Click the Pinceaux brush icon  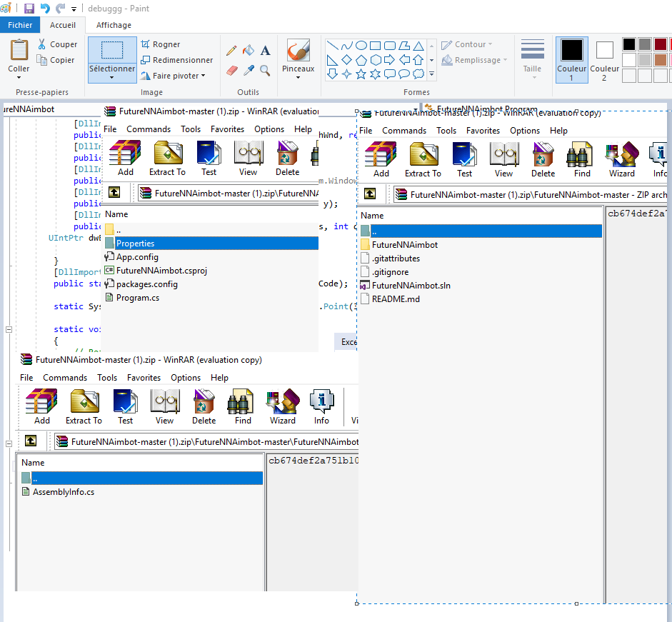point(299,50)
